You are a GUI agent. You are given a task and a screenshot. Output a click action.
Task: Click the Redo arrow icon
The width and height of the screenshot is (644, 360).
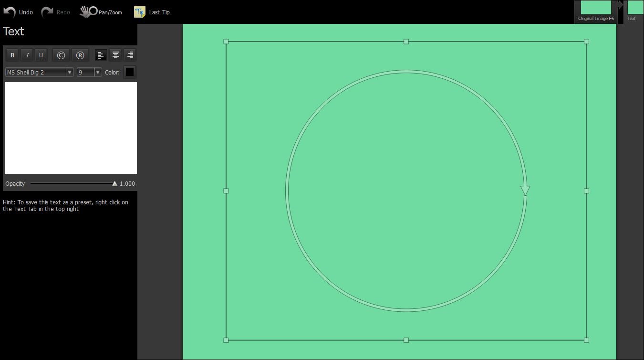[x=47, y=12]
